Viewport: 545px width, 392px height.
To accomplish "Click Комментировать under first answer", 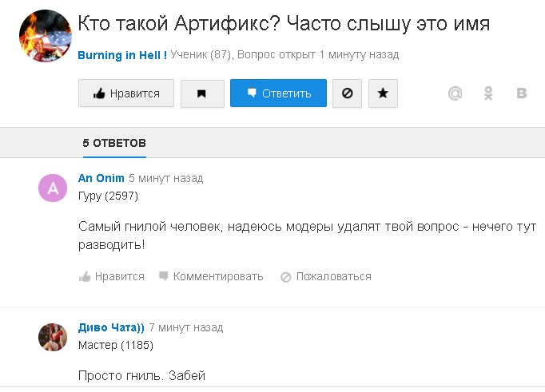I will pos(218,277).
